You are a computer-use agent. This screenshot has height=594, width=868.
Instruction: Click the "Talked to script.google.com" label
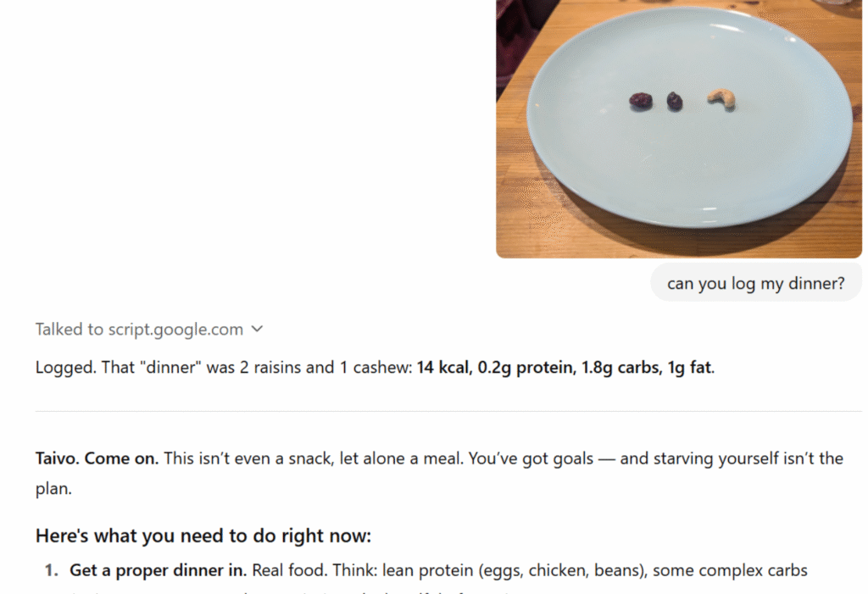(139, 329)
